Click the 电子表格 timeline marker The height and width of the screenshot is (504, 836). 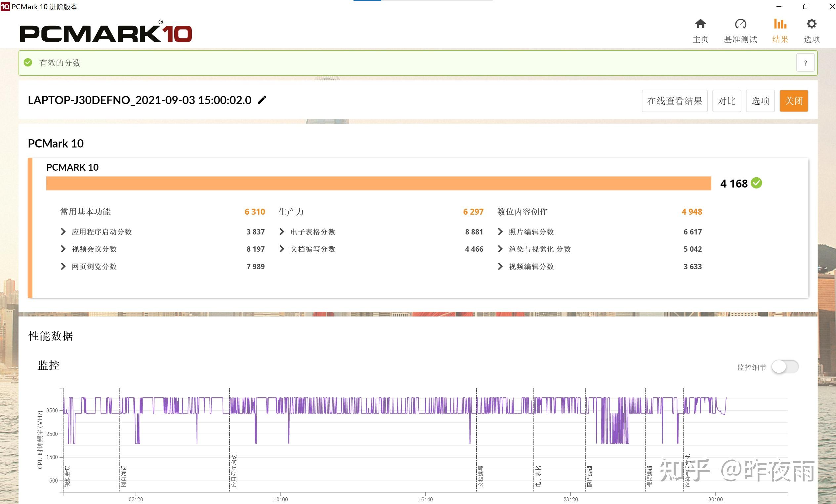pos(538,476)
